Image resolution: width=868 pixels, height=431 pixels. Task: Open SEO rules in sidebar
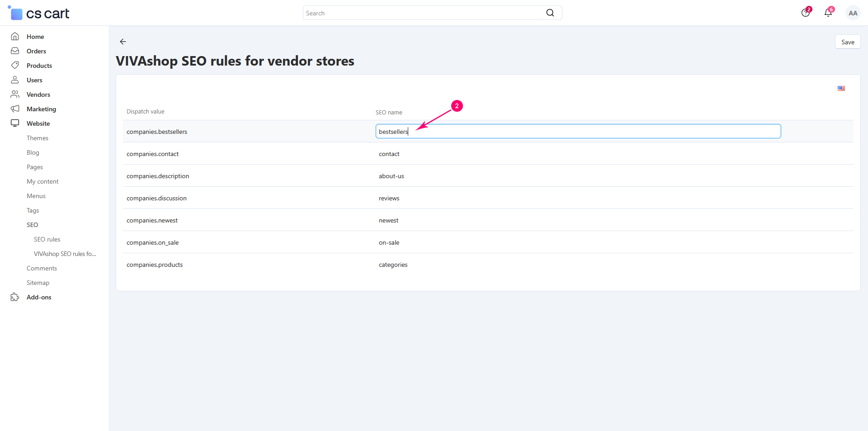(47, 239)
